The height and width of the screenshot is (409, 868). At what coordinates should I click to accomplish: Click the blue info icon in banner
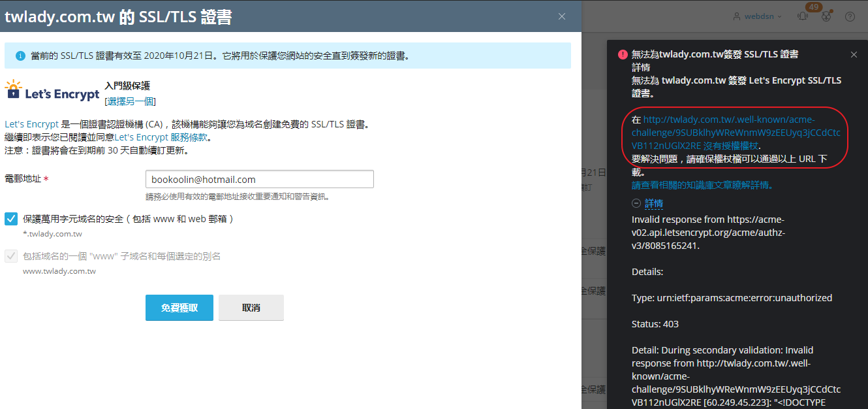point(20,56)
